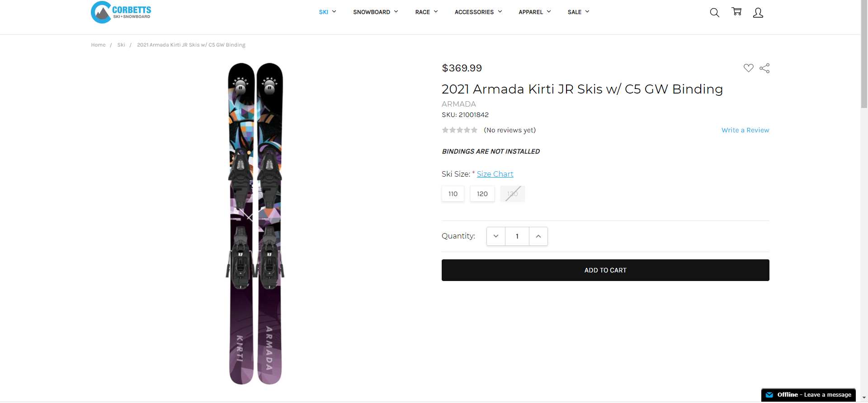Click the chat envelope icon

pyautogui.click(x=771, y=394)
